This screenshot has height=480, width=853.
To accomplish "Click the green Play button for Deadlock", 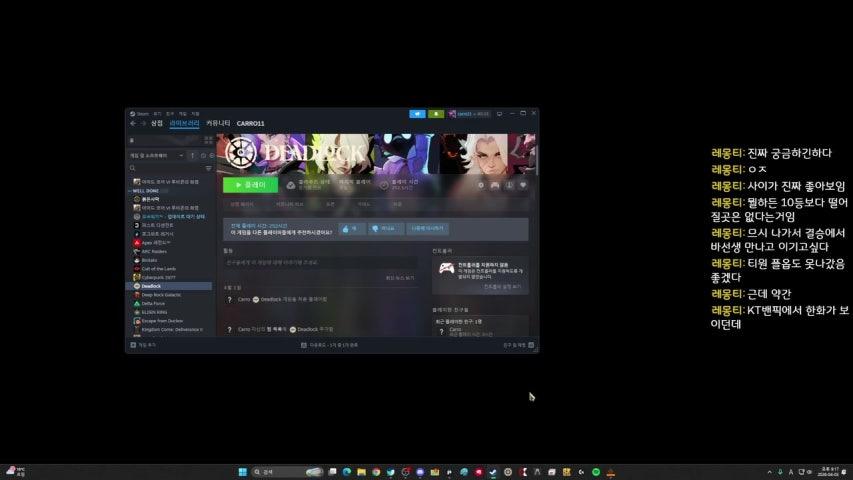I will pyautogui.click(x=250, y=185).
